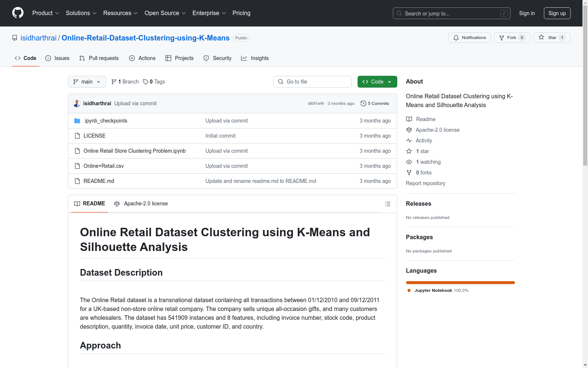Click the LICENSE file icon
The width and height of the screenshot is (588, 368).
tap(77, 136)
